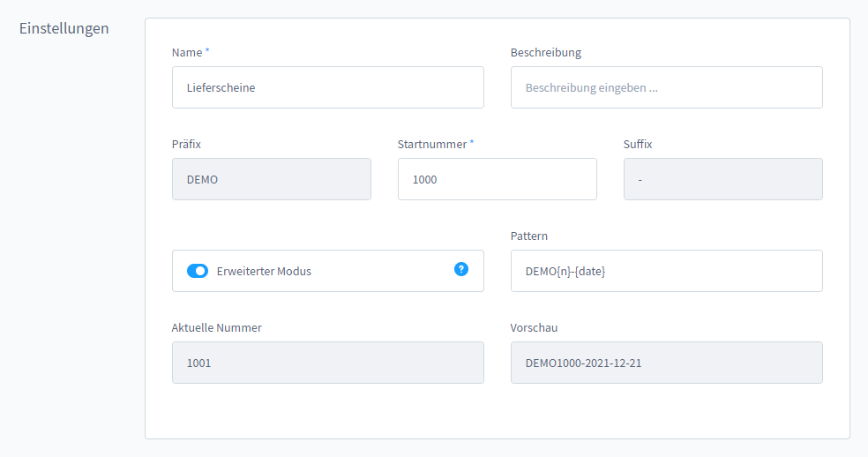Click the Beschreibung label

click(545, 52)
